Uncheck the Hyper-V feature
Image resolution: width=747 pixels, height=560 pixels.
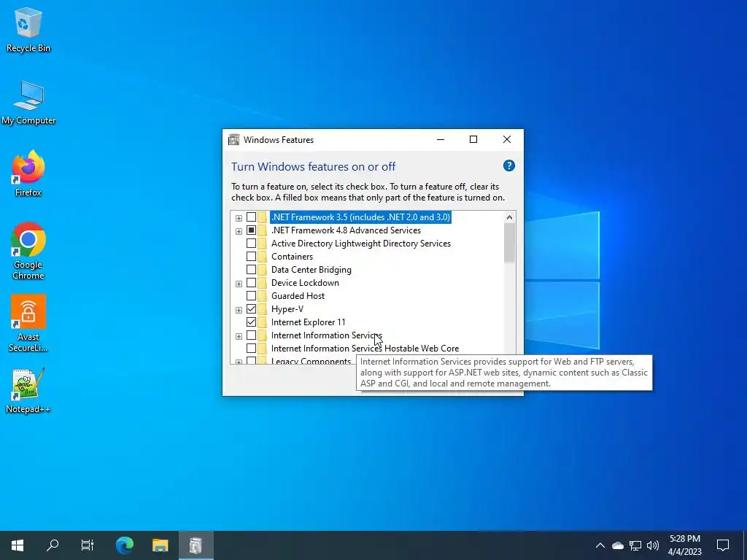pos(251,309)
